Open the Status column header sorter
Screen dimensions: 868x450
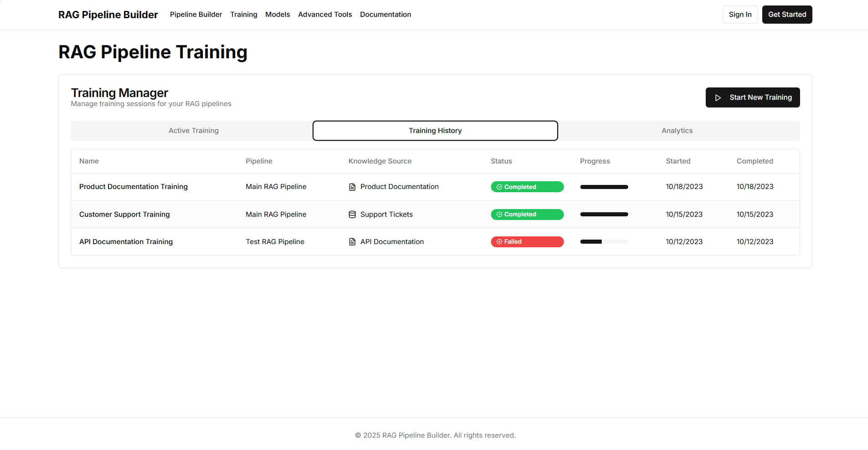click(x=501, y=161)
